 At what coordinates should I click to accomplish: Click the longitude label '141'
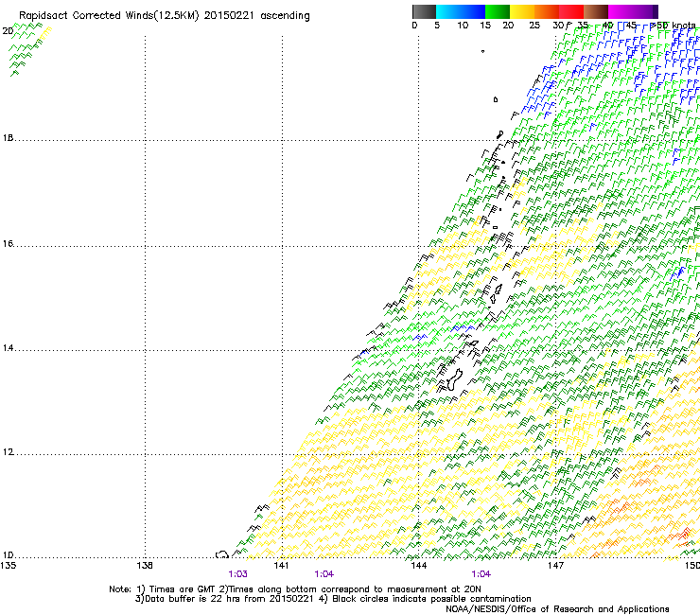pyautogui.click(x=281, y=566)
